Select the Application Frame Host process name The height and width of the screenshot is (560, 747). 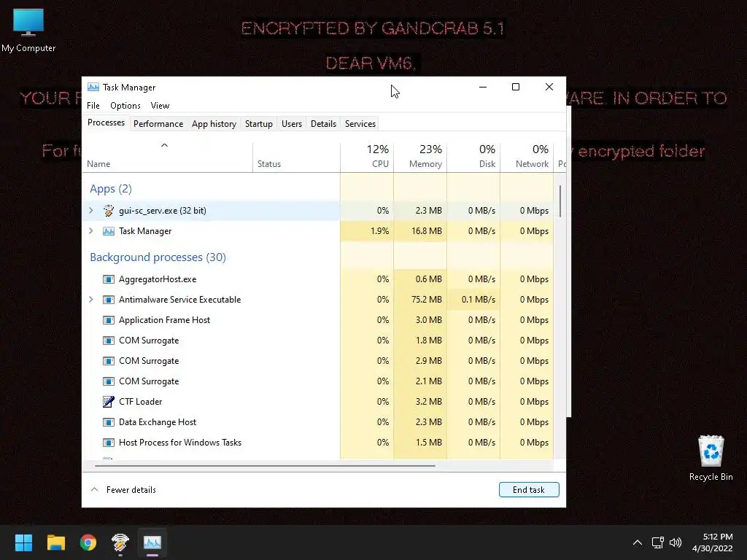click(164, 320)
